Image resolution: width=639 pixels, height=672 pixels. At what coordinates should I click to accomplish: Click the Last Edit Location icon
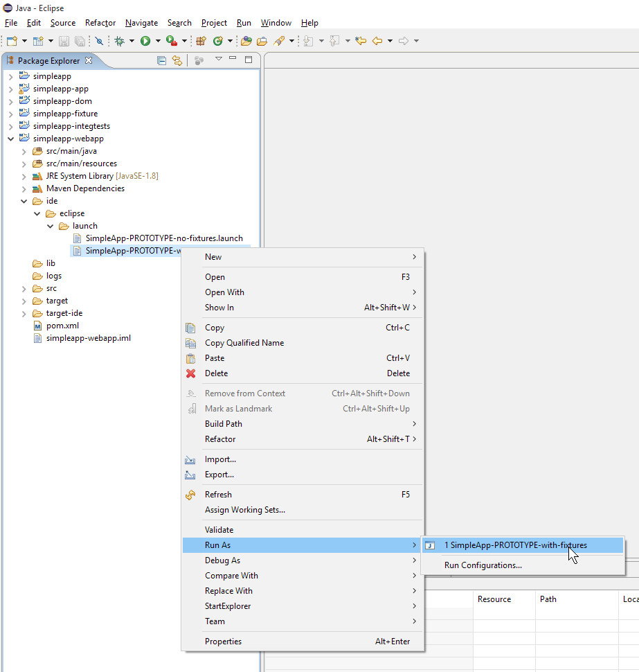[x=361, y=41]
